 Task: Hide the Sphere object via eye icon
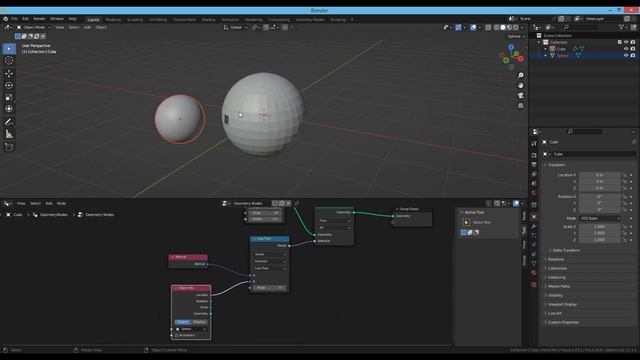pyautogui.click(x=626, y=56)
